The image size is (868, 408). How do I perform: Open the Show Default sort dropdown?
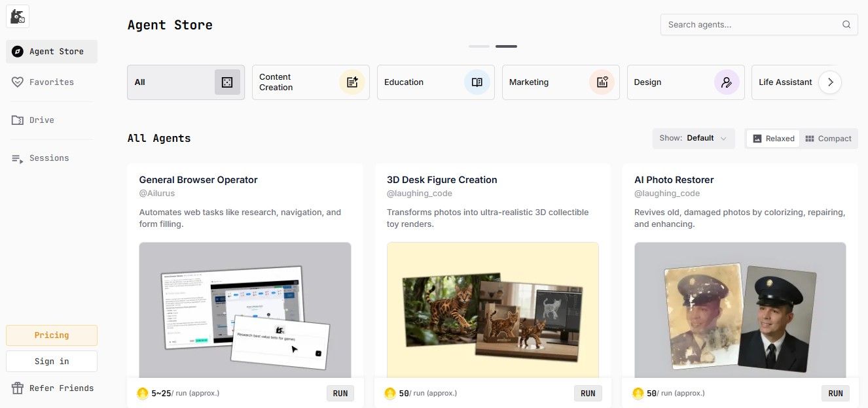click(693, 139)
